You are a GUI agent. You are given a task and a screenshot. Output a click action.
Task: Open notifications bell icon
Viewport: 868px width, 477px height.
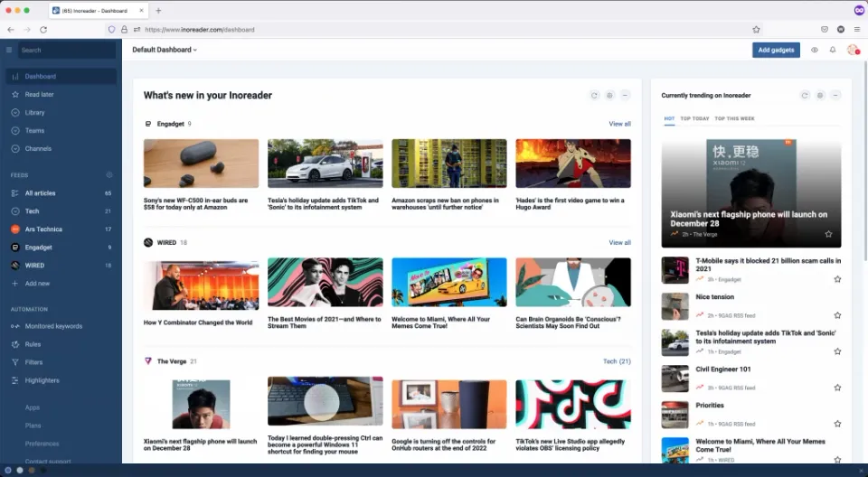coord(833,50)
